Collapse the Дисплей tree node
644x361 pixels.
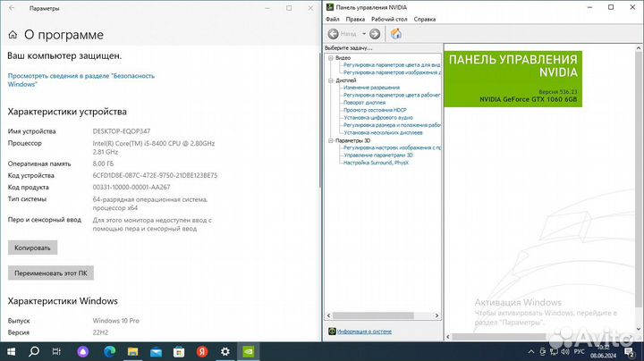[x=330, y=80]
